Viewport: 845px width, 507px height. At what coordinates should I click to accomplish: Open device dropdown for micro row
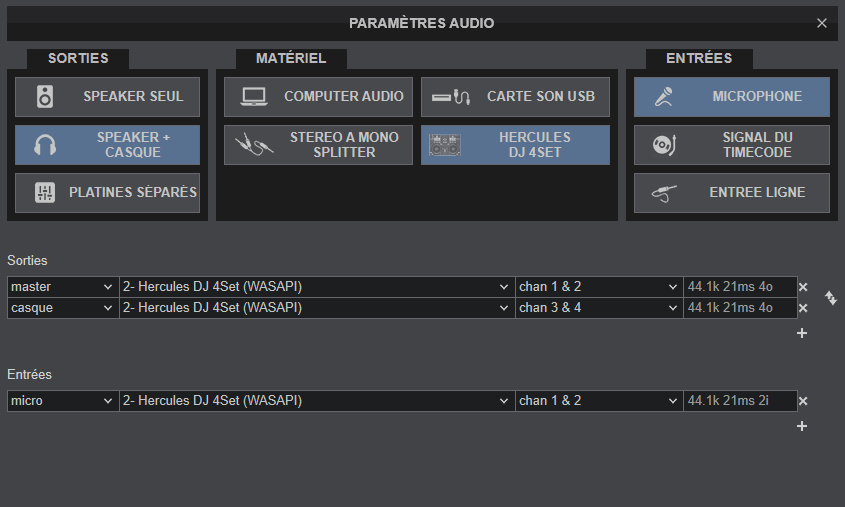pos(317,401)
